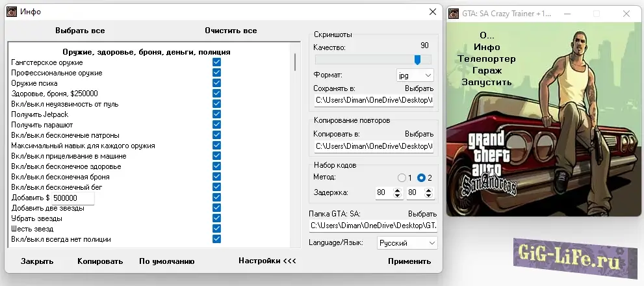Image resolution: width=644 pixels, height=286 pixels.
Task: Open Гараж in the trainer window
Action: pos(487,70)
